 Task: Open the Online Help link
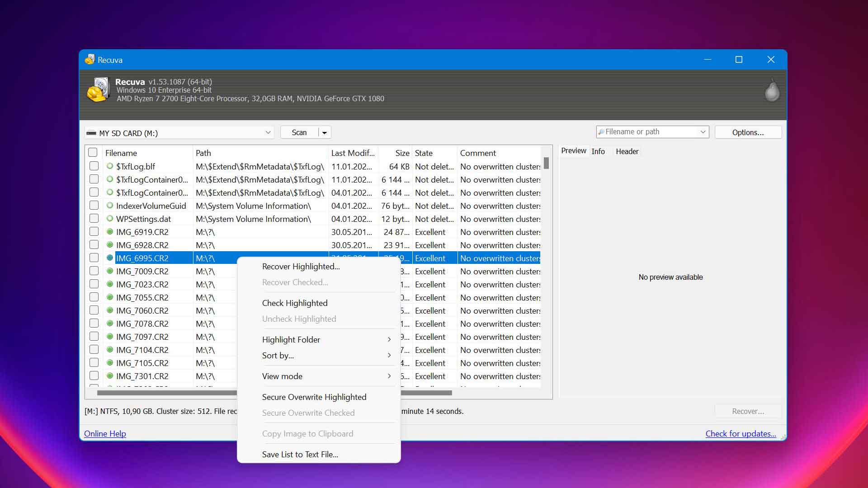[x=105, y=434]
